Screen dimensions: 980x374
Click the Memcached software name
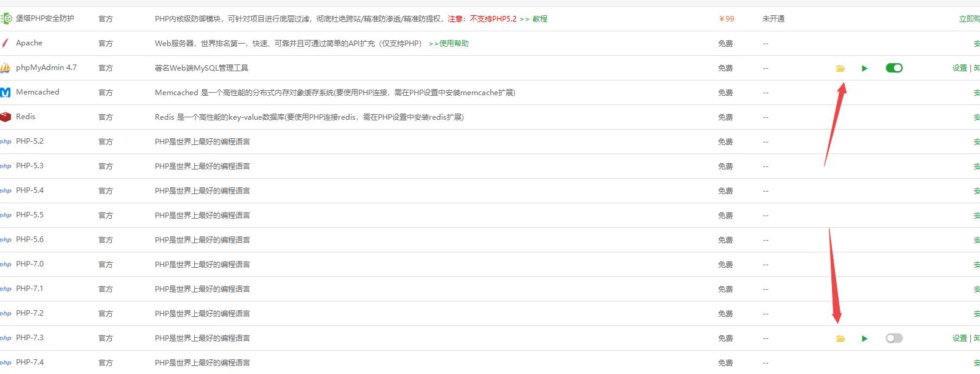click(x=37, y=92)
